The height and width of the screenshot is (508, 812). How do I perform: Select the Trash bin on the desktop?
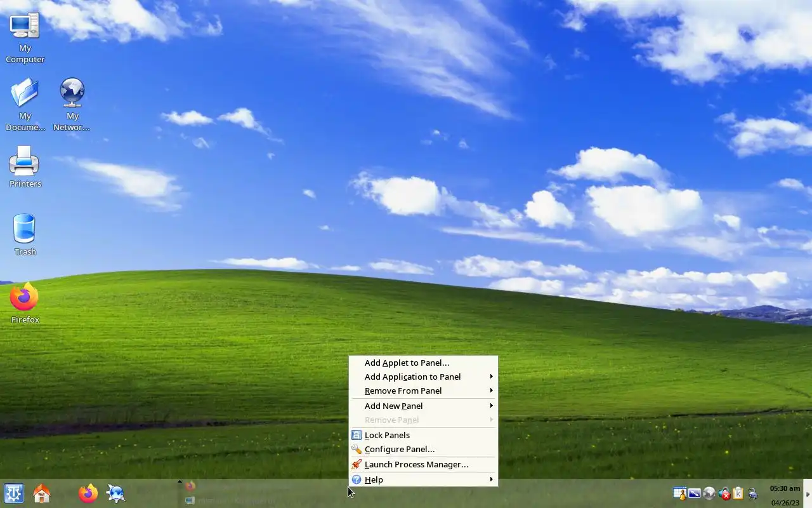click(25, 235)
